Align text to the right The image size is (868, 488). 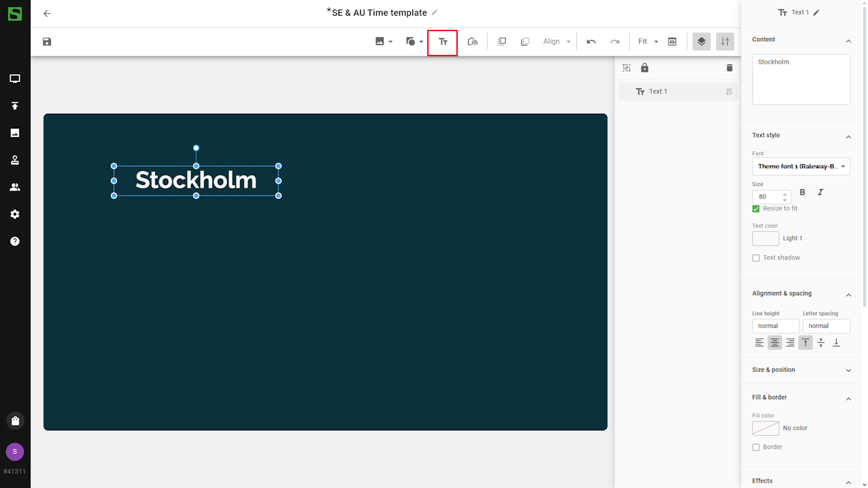click(x=790, y=343)
